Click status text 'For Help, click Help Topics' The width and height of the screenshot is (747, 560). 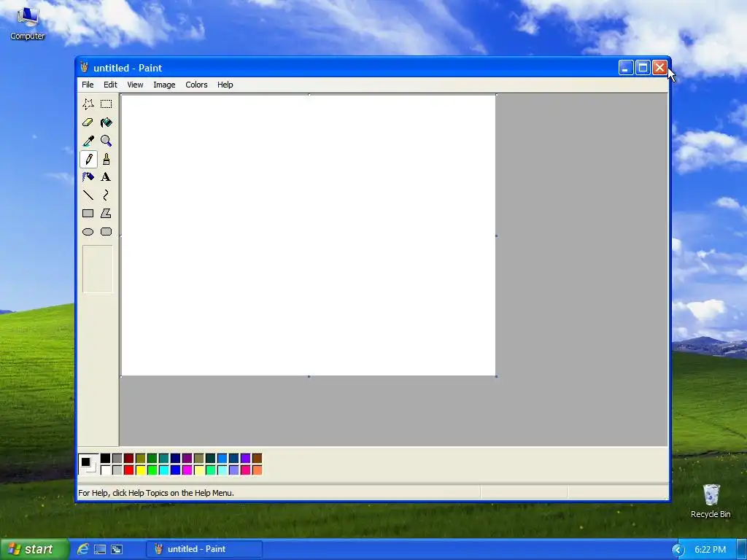[x=156, y=493]
